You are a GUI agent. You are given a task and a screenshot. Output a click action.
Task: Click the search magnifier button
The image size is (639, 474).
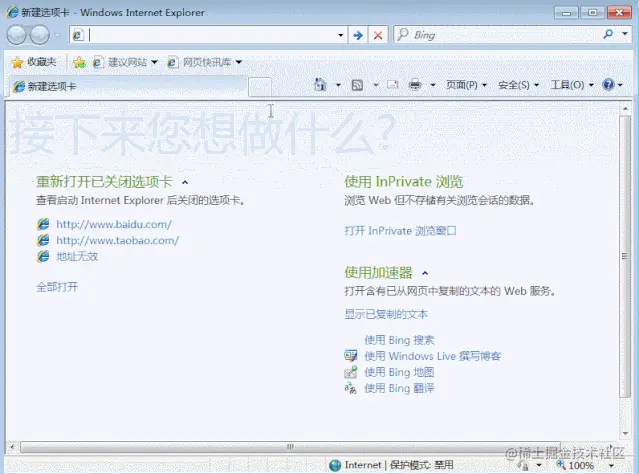(x=608, y=34)
